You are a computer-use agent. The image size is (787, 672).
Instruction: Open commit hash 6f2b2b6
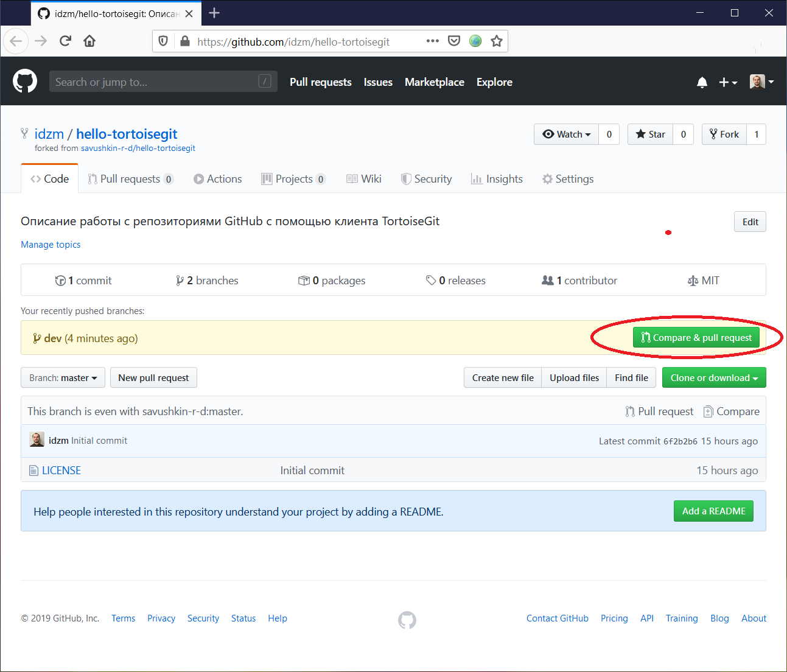pyautogui.click(x=680, y=441)
